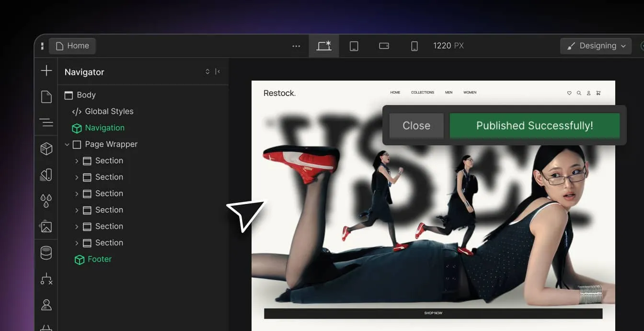Image resolution: width=644 pixels, height=331 pixels.
Task: Open the Variables droplets icon in sidebar
Action: tap(46, 201)
